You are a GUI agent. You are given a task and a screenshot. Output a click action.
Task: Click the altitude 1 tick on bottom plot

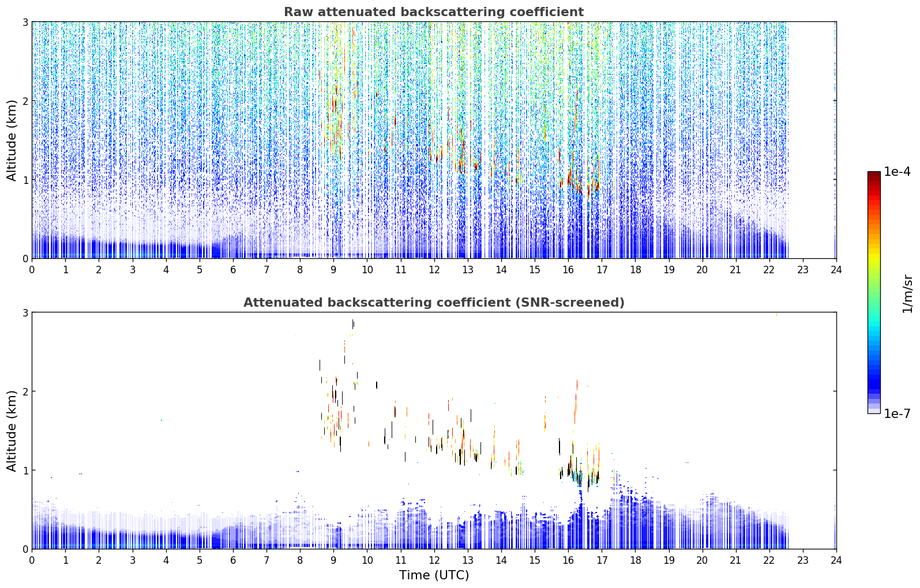[x=25, y=470]
